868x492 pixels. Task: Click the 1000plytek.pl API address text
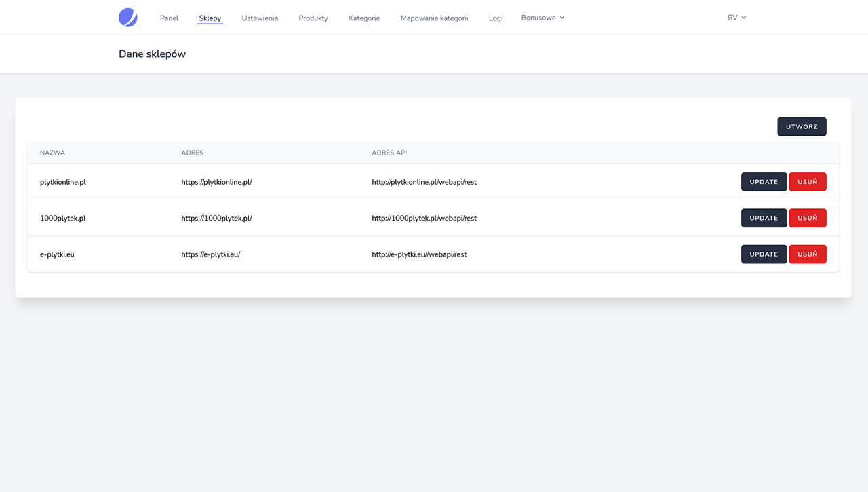click(424, 219)
